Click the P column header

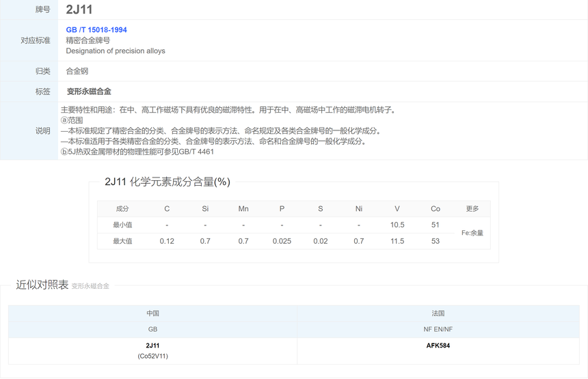click(282, 209)
